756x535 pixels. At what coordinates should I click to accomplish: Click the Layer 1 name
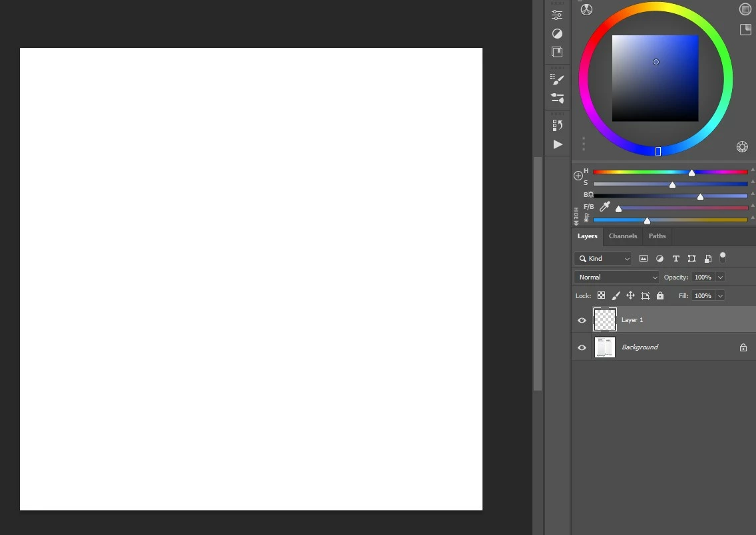click(632, 320)
